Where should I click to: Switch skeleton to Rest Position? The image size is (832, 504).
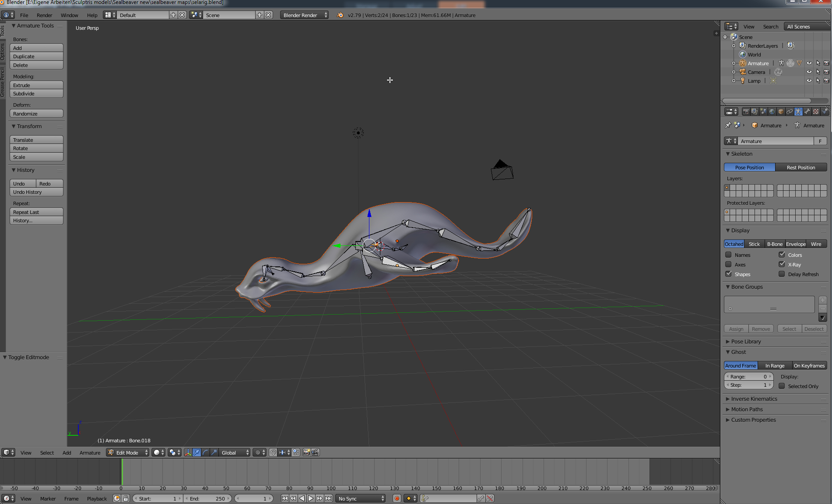[x=801, y=168]
